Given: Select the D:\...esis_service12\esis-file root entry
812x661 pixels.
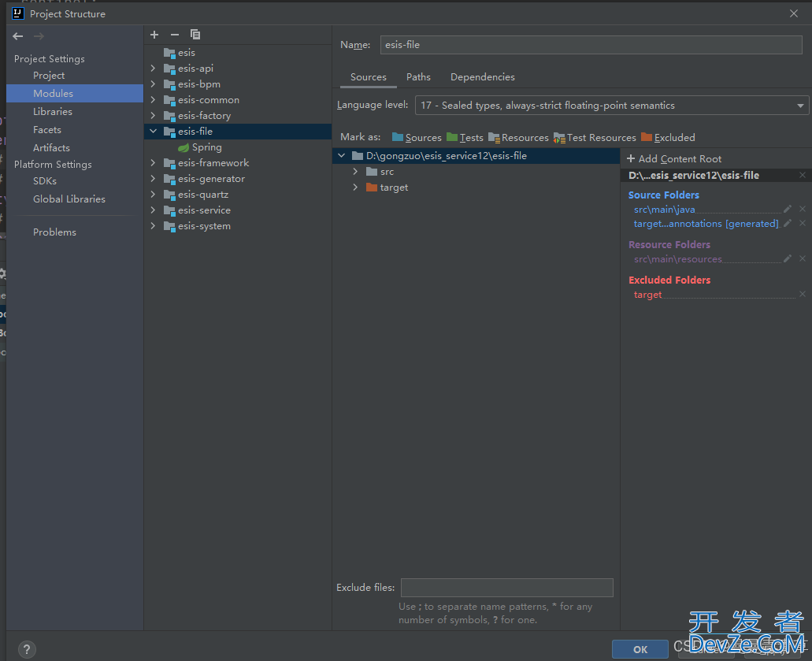Looking at the screenshot, I should pyautogui.click(x=693, y=175).
